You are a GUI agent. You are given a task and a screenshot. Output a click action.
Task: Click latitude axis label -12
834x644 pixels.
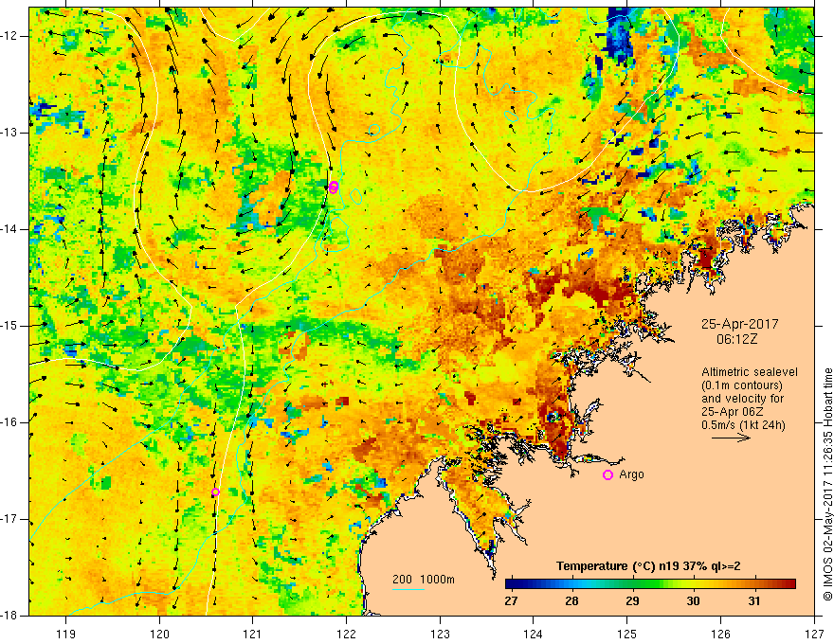pos(10,36)
